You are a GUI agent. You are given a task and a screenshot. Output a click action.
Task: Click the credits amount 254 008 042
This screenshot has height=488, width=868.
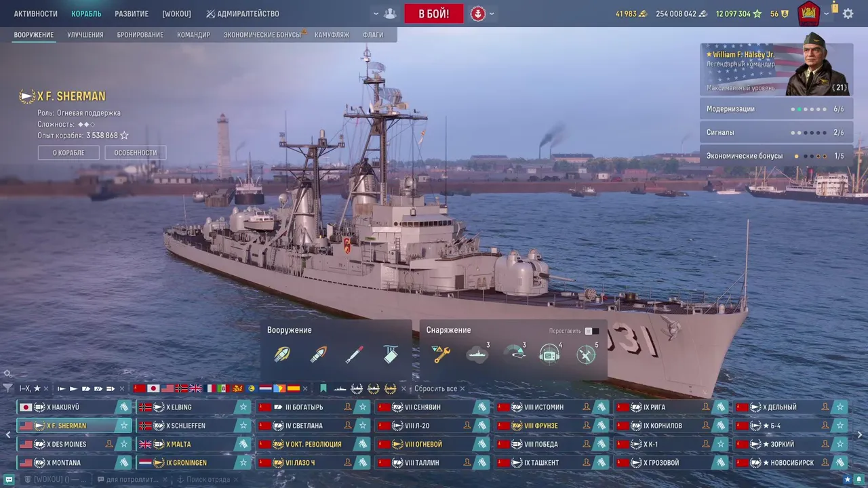682,14
